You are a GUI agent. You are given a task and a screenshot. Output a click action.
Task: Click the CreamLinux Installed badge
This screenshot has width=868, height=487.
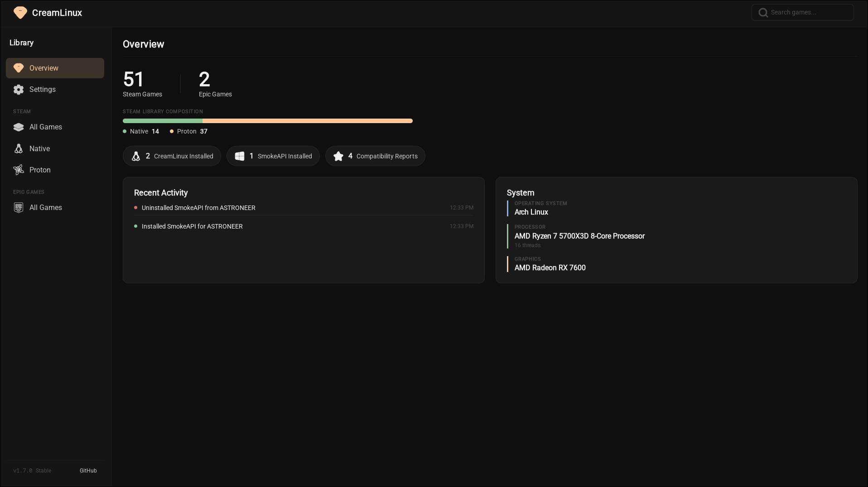(172, 156)
